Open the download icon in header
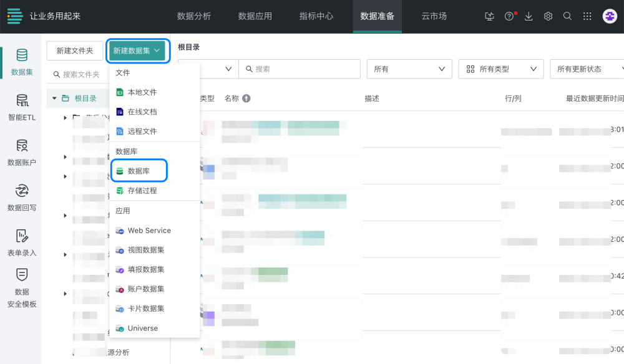This screenshot has width=624, height=364. 529,16
